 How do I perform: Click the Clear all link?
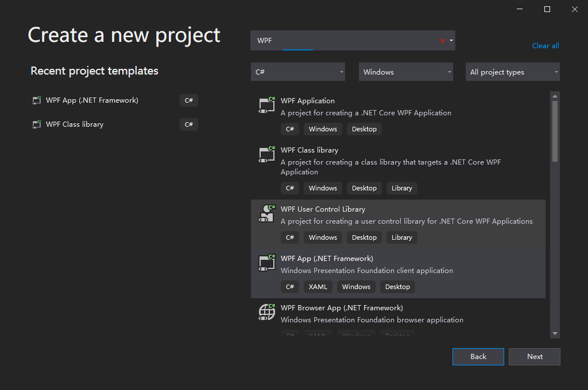point(545,46)
